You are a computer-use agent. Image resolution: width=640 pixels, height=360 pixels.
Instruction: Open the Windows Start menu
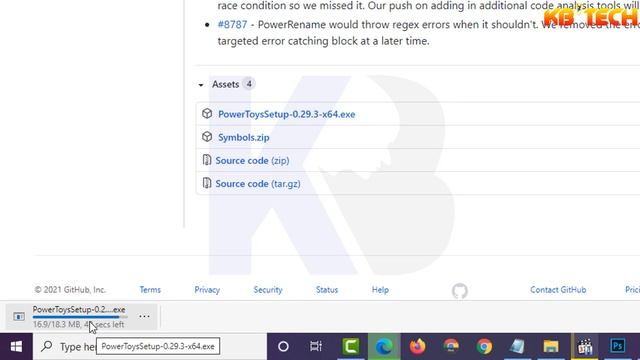coord(16,347)
